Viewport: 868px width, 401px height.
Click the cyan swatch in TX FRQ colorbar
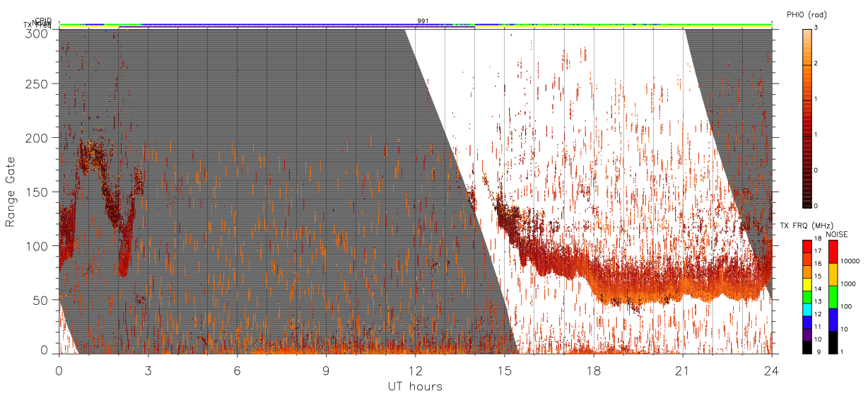(x=807, y=310)
